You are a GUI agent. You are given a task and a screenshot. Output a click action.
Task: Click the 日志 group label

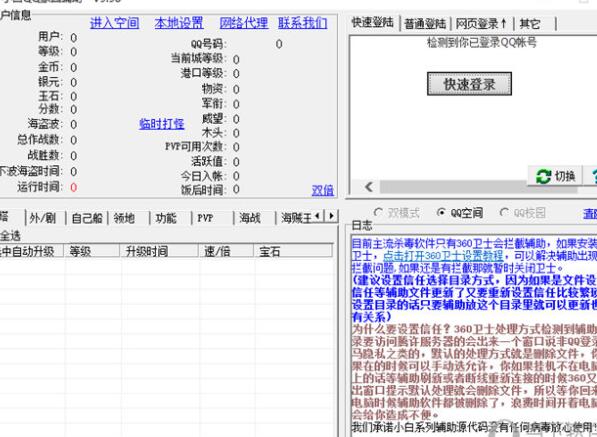[x=362, y=225]
